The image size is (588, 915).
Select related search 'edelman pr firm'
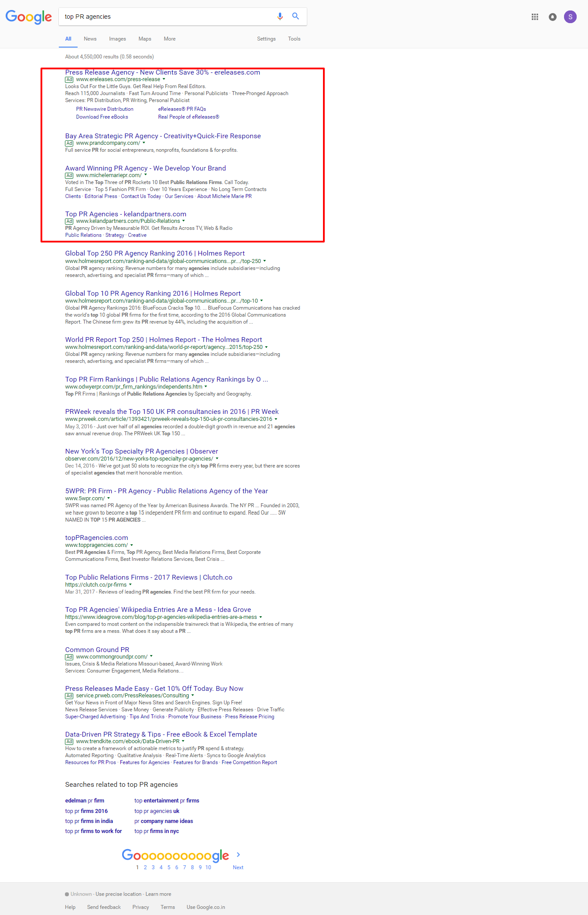85,801
